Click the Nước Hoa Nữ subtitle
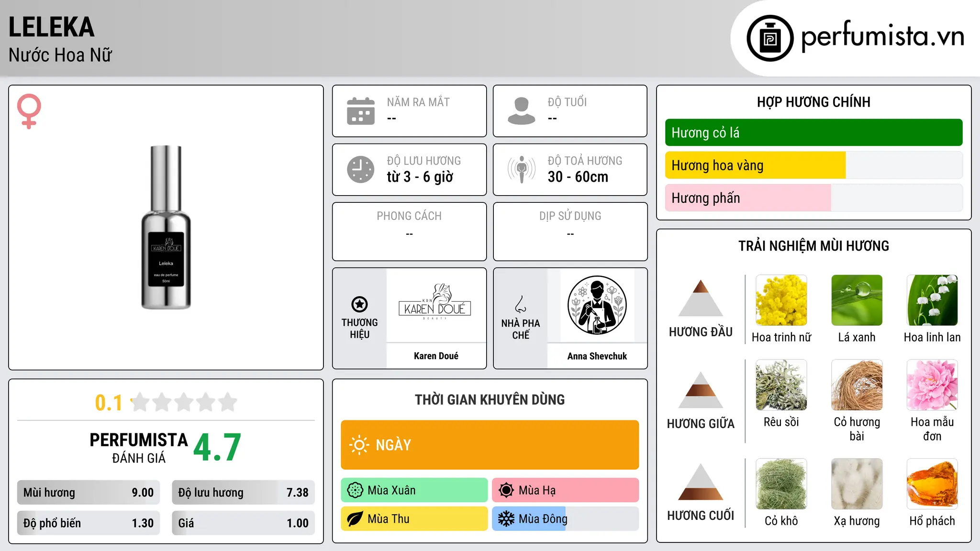Image resolution: width=980 pixels, height=551 pixels. [60, 55]
